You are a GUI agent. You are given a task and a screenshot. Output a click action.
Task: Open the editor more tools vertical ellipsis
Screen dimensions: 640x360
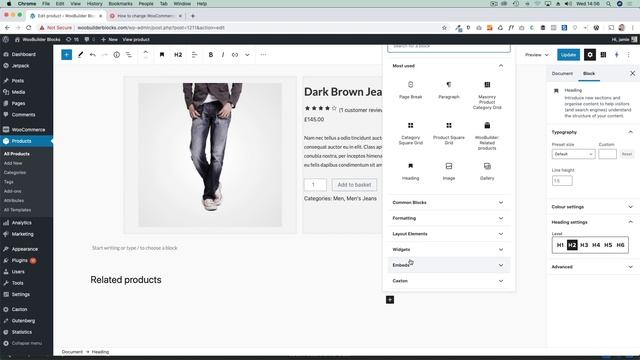pos(629,55)
